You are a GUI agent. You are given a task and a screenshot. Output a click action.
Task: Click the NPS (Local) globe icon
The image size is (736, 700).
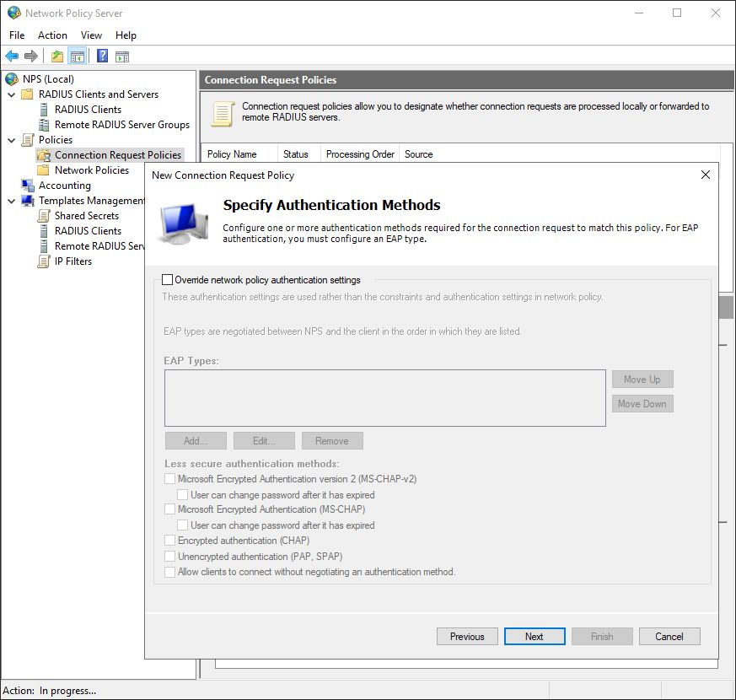coord(12,79)
